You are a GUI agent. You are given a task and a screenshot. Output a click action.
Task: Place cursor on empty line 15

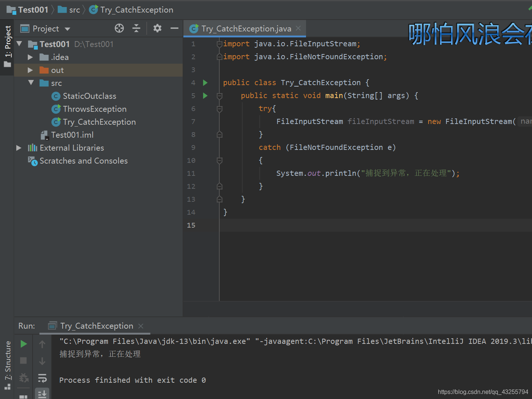pyautogui.click(x=376, y=225)
